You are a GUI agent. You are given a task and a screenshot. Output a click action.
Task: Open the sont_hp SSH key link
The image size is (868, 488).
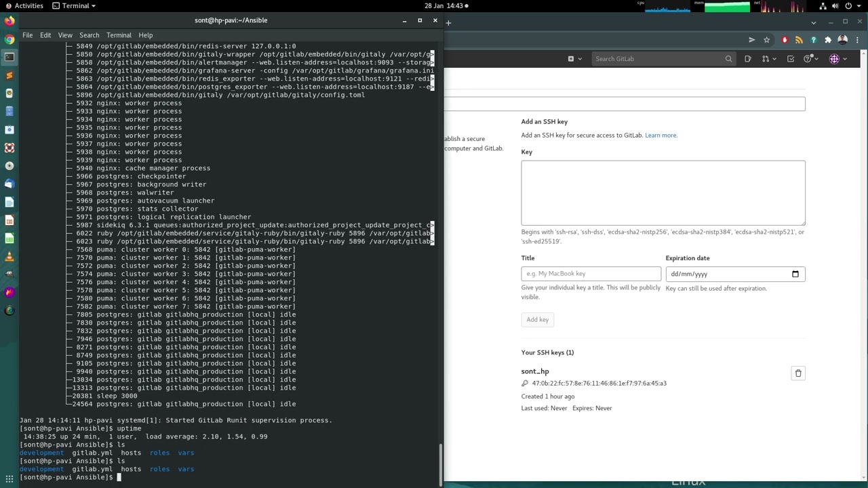tap(535, 371)
